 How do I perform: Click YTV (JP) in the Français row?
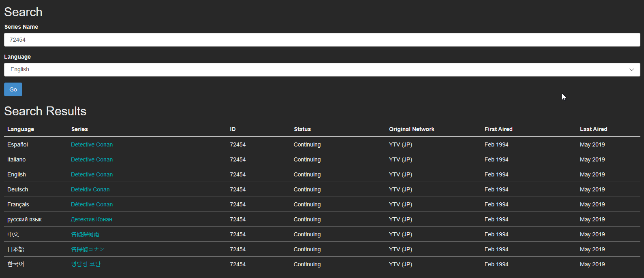(400, 204)
